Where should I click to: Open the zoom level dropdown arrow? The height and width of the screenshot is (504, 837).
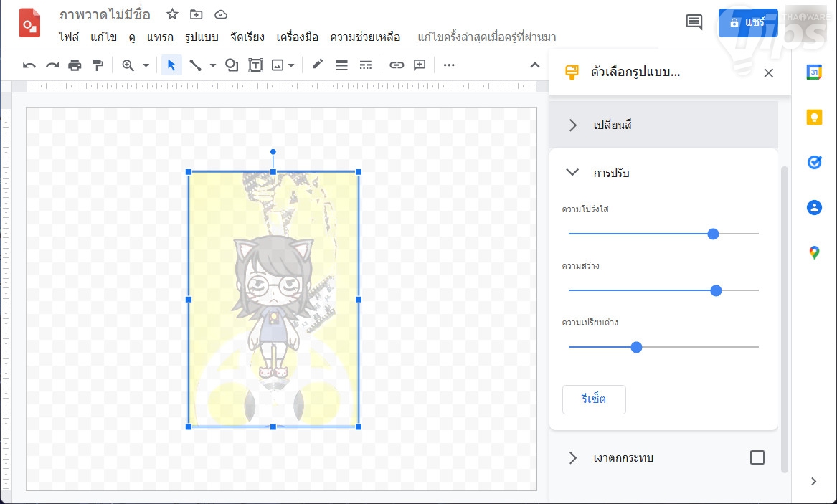pyautogui.click(x=146, y=66)
